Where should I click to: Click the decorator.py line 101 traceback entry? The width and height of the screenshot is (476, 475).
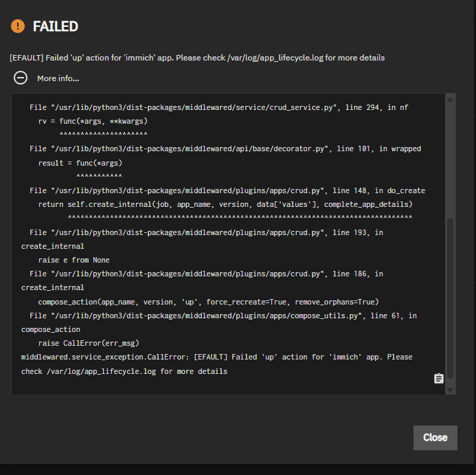coord(225,148)
